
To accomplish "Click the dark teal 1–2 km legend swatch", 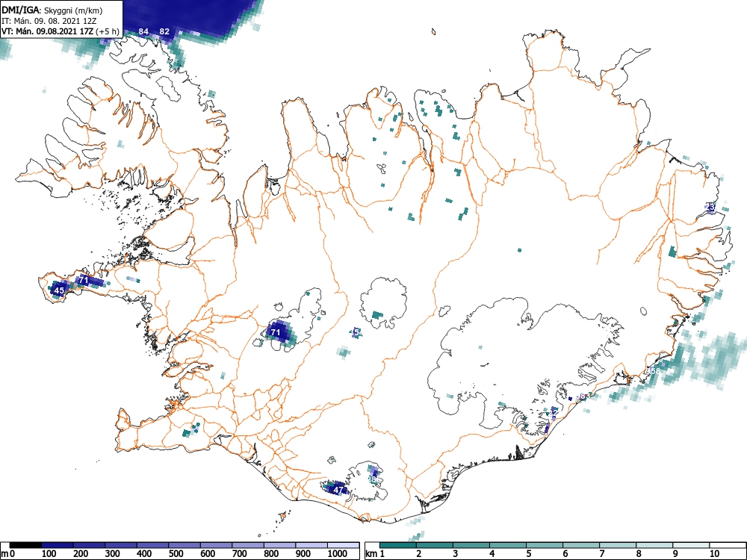I will (398, 545).
